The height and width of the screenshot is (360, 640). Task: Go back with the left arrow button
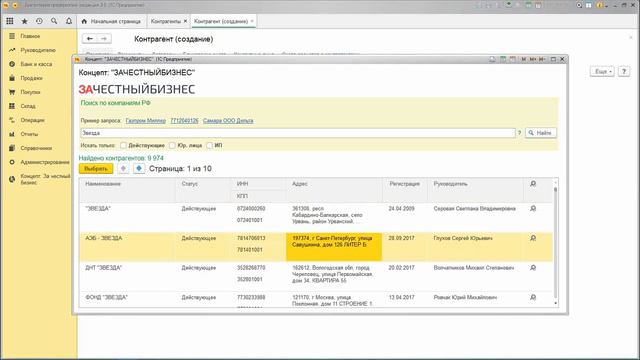pyautogui.click(x=90, y=39)
